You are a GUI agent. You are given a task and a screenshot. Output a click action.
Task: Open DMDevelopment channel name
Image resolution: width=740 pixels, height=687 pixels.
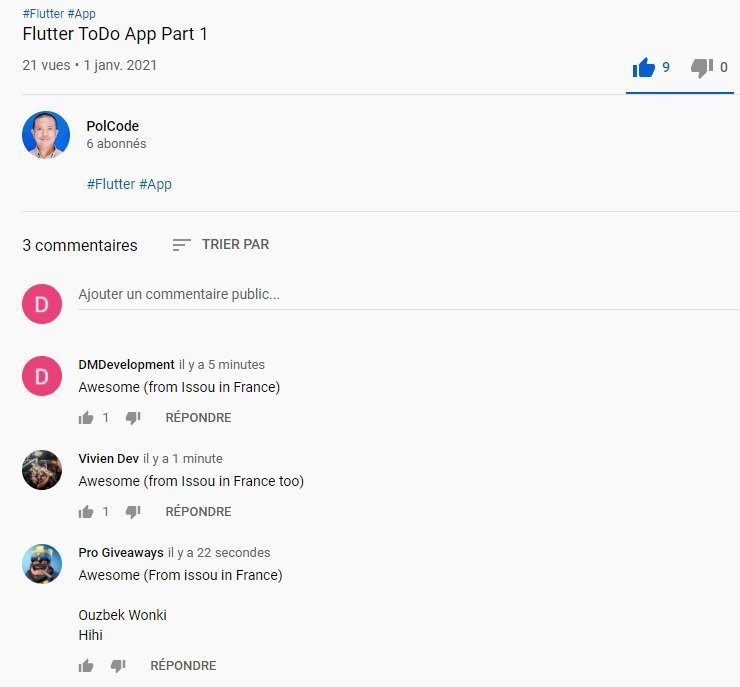[x=126, y=365]
